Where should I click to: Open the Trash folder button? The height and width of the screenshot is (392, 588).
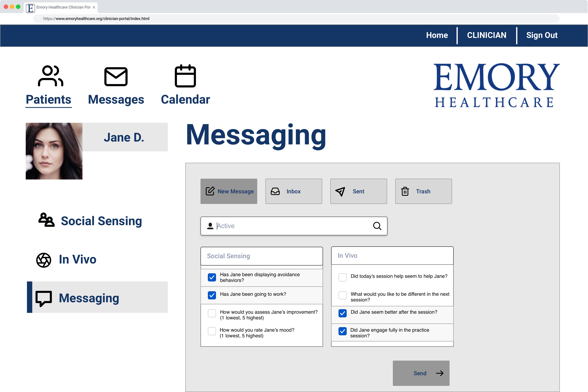click(x=423, y=191)
